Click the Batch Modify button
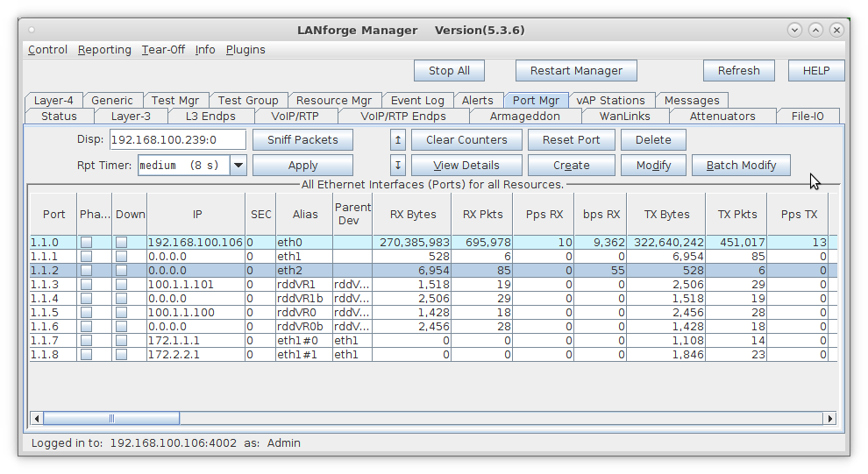868x474 pixels. coord(741,165)
